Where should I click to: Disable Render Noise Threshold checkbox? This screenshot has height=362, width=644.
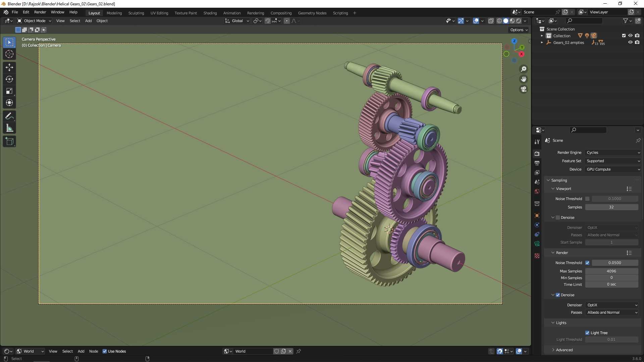point(587,263)
